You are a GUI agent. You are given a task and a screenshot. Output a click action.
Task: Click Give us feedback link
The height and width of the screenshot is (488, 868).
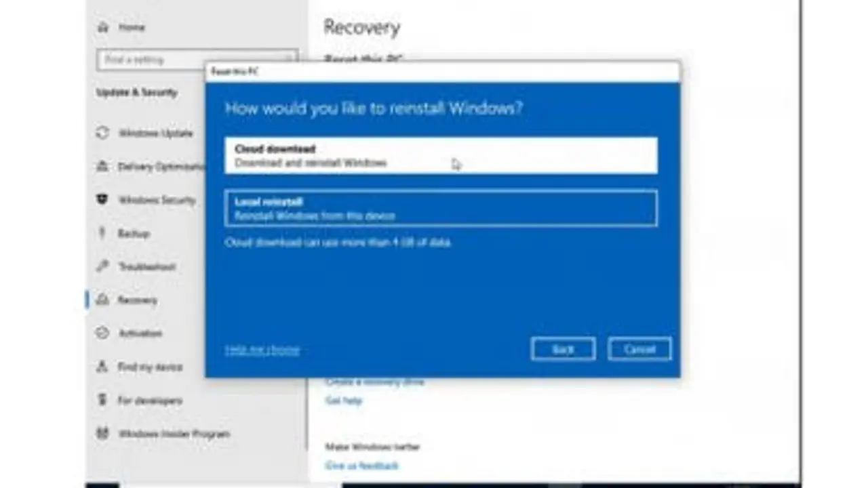pyautogui.click(x=362, y=466)
